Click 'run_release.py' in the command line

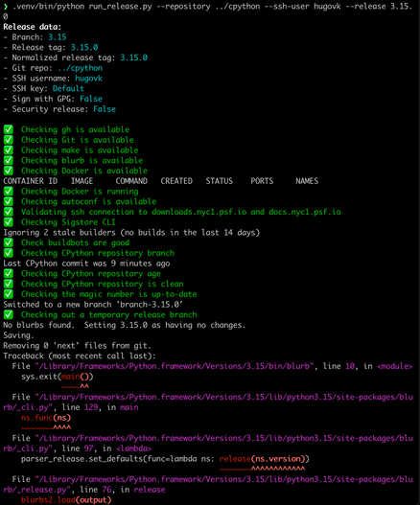click(x=120, y=6)
